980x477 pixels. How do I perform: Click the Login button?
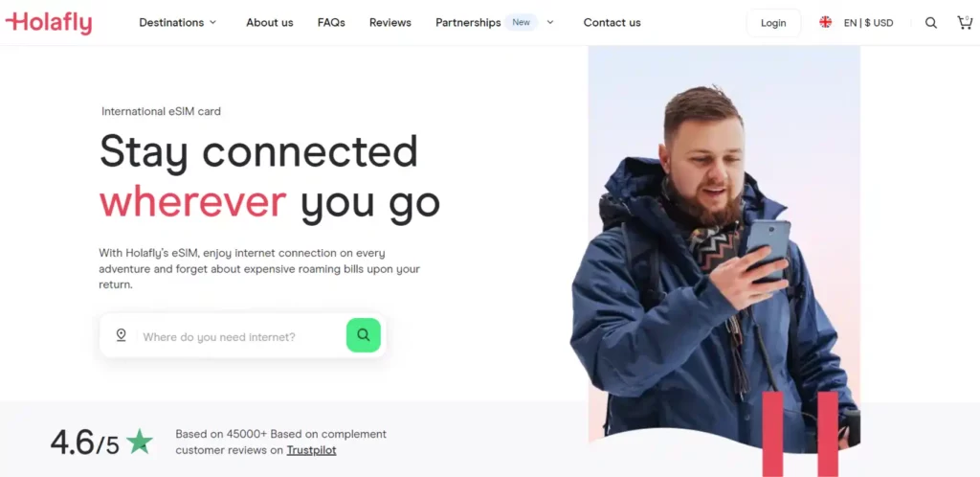[773, 23]
